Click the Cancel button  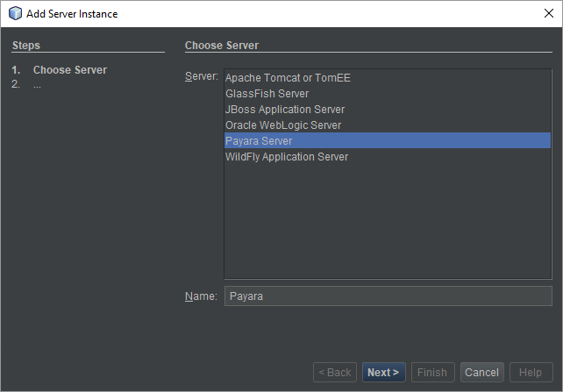pos(481,372)
